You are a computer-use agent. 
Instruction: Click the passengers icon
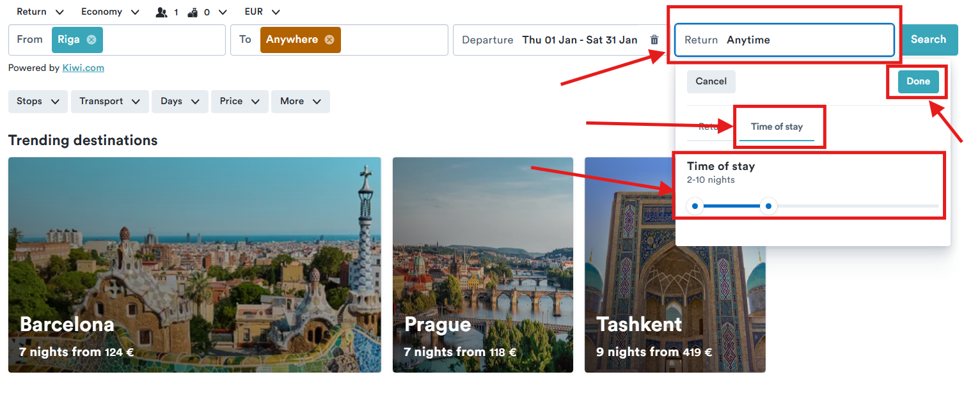[x=162, y=12]
